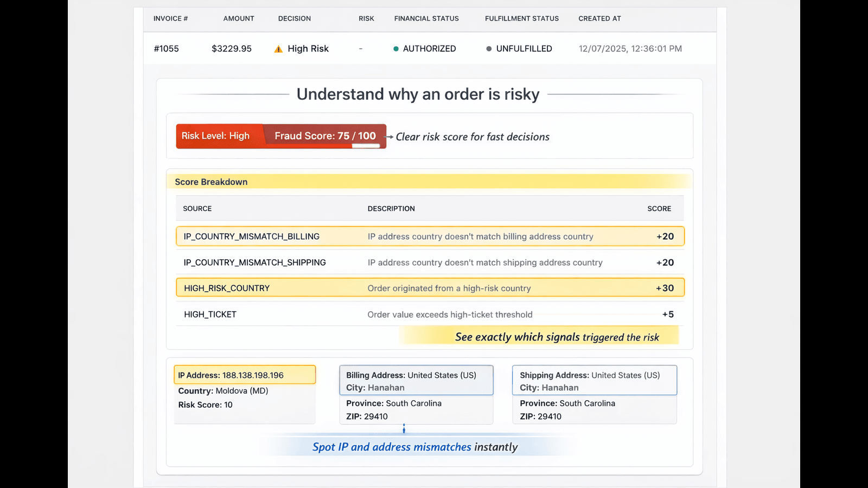Expand the Shipping Address card

(594, 380)
